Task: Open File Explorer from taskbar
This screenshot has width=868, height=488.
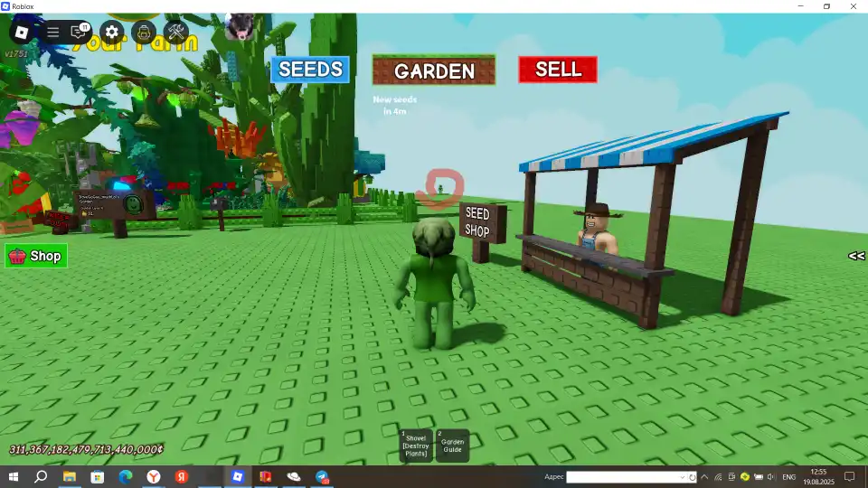Action: 70,477
